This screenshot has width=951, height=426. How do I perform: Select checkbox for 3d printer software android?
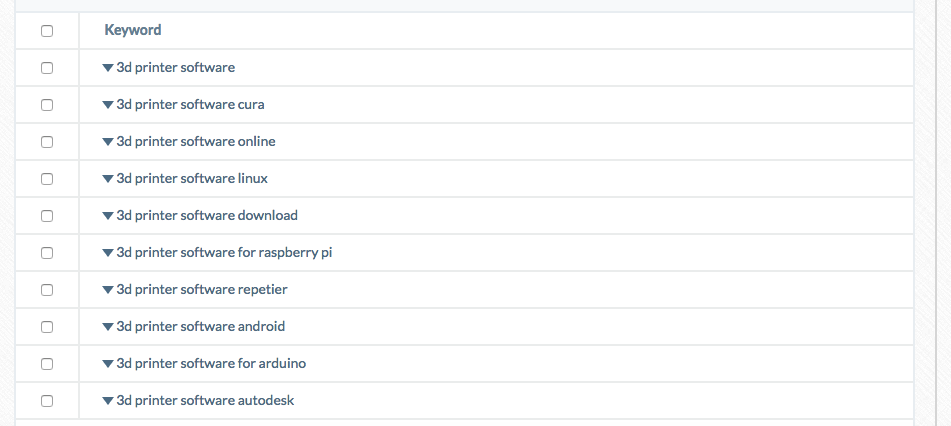pos(47,327)
